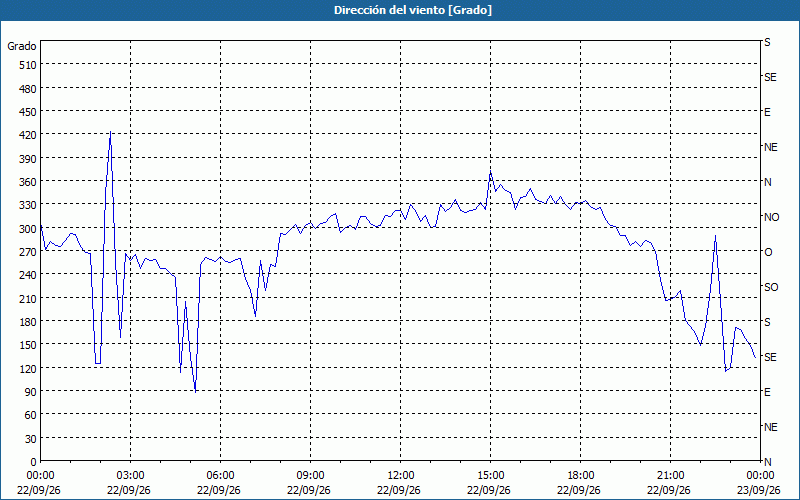Select the 150 degree axis label

click(x=28, y=345)
